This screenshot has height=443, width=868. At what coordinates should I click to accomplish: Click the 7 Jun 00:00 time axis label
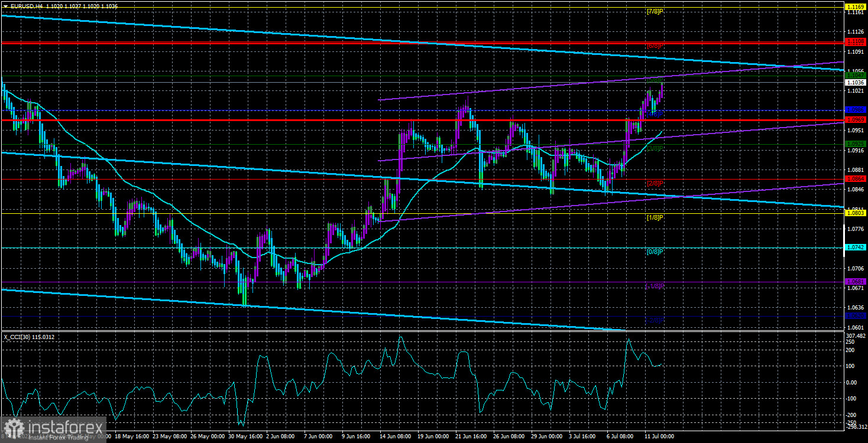pyautogui.click(x=317, y=437)
